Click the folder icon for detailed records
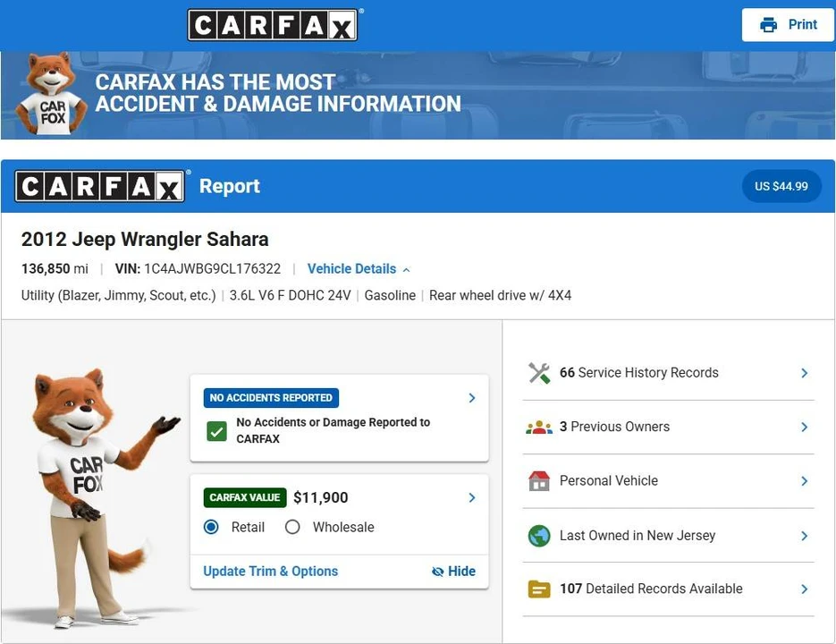Image resolution: width=836 pixels, height=644 pixels. pyautogui.click(x=539, y=589)
